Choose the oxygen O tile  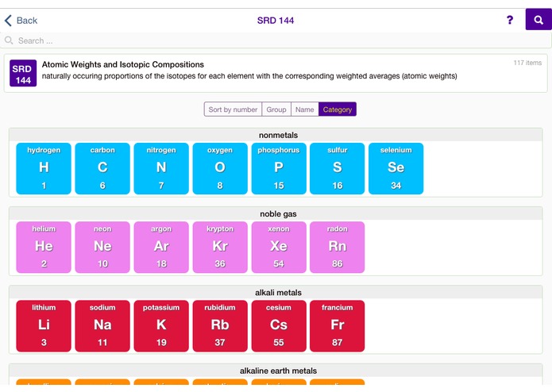(x=220, y=168)
